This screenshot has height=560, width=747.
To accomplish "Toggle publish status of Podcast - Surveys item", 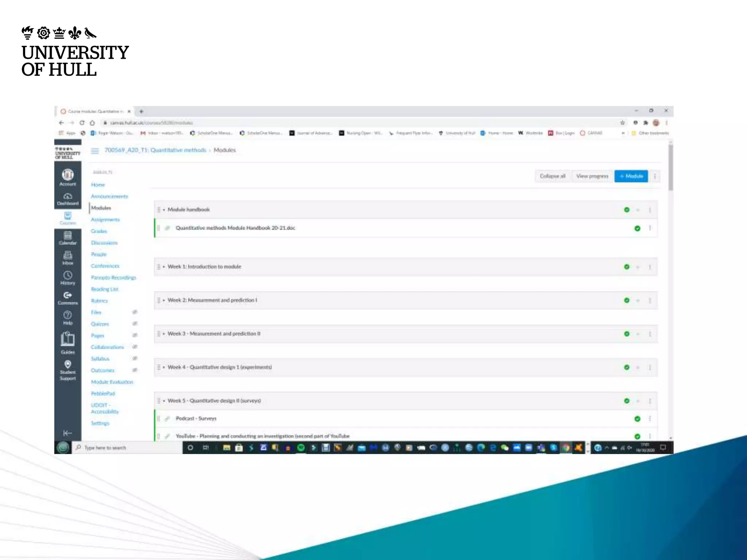I will point(637,419).
